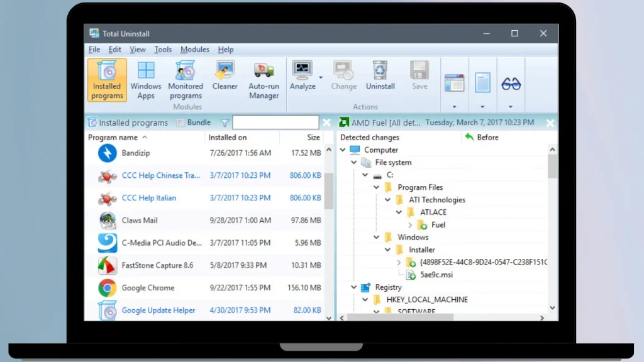The height and width of the screenshot is (362, 644).
Task: Click down arrow of program list scrollbar
Action: point(328,317)
